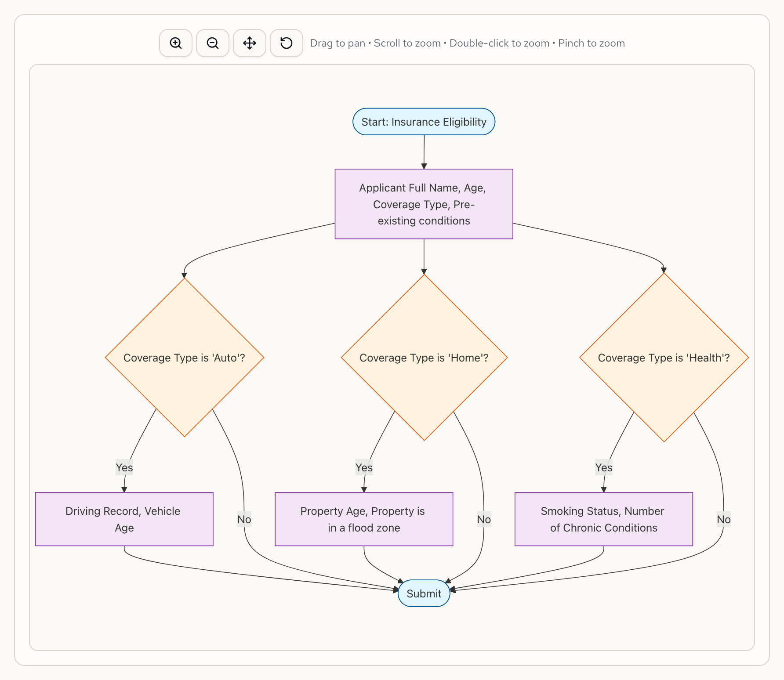Click the 'No' label near the Home branch

point(483,519)
